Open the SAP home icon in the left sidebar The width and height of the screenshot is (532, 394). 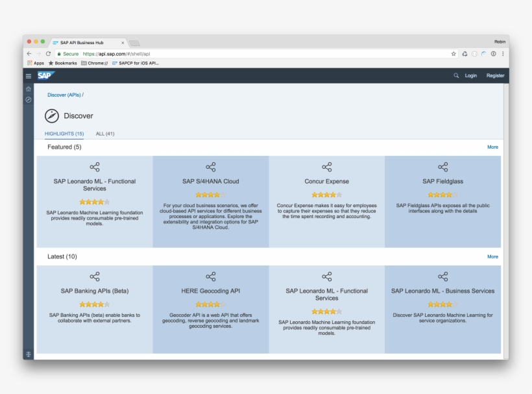pyautogui.click(x=28, y=88)
